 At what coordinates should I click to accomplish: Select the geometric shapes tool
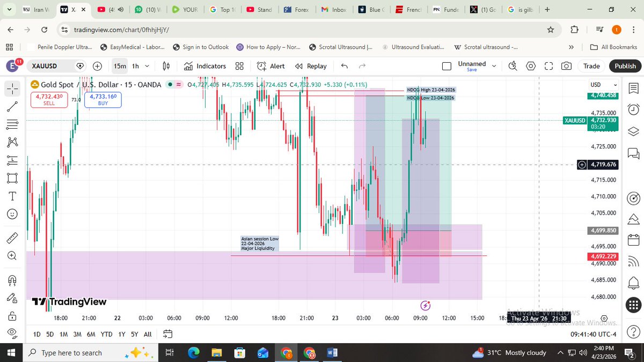pyautogui.click(x=13, y=178)
